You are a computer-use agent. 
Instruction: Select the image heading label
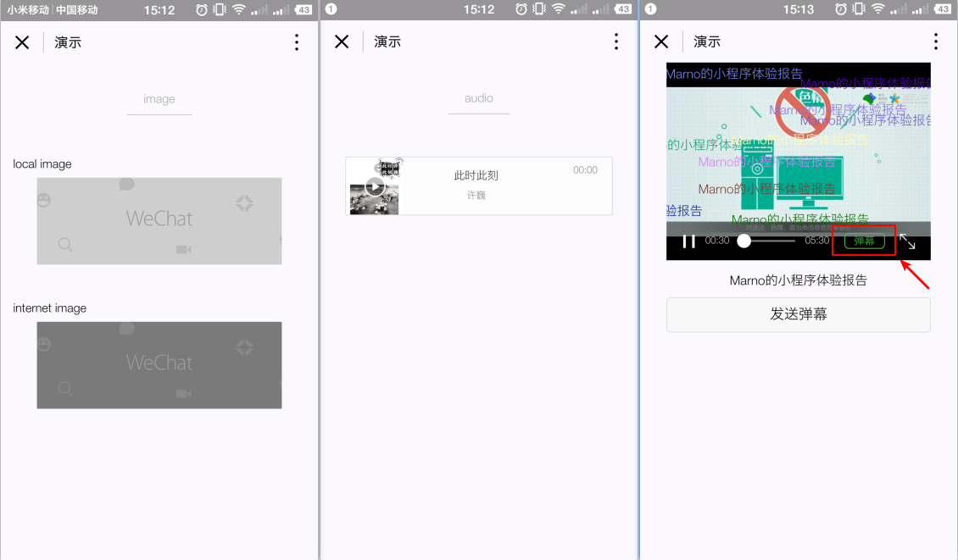pos(159,99)
